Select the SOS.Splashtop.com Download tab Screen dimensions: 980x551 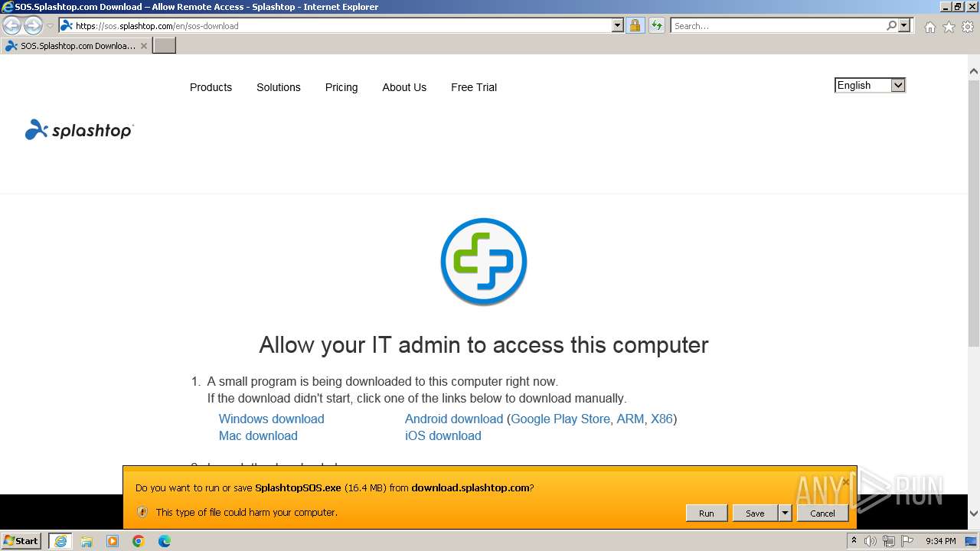point(77,46)
